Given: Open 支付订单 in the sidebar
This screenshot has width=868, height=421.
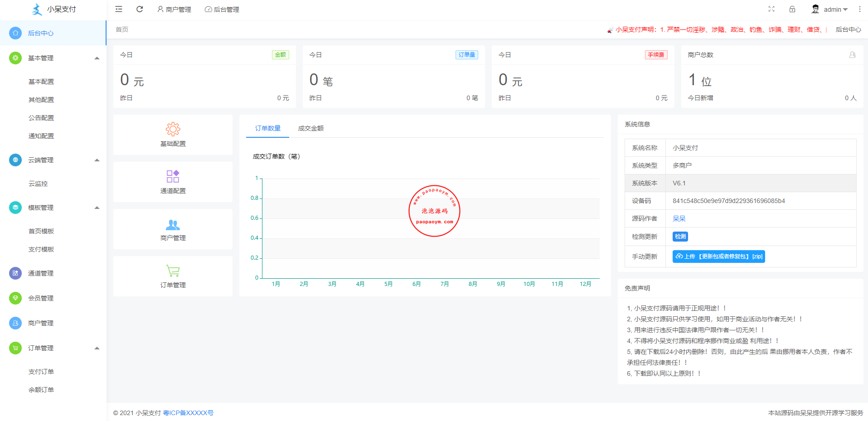Looking at the screenshot, I should [41, 372].
